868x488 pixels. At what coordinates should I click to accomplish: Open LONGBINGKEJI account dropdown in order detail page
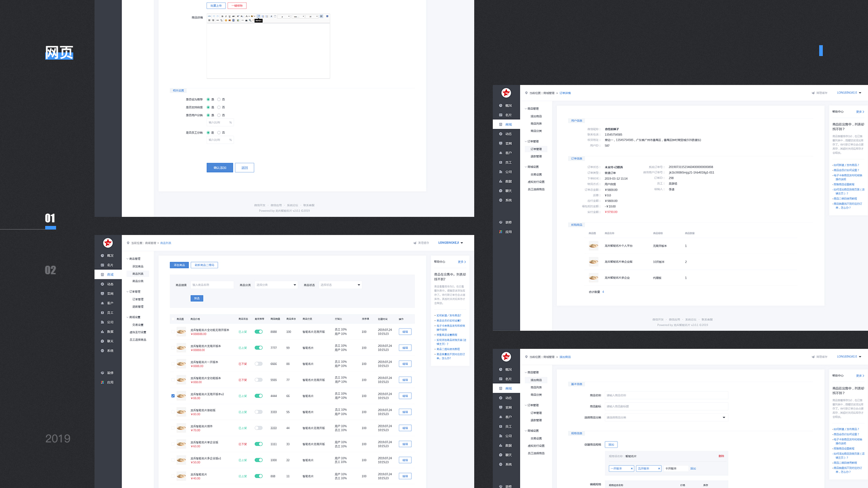coord(849,93)
